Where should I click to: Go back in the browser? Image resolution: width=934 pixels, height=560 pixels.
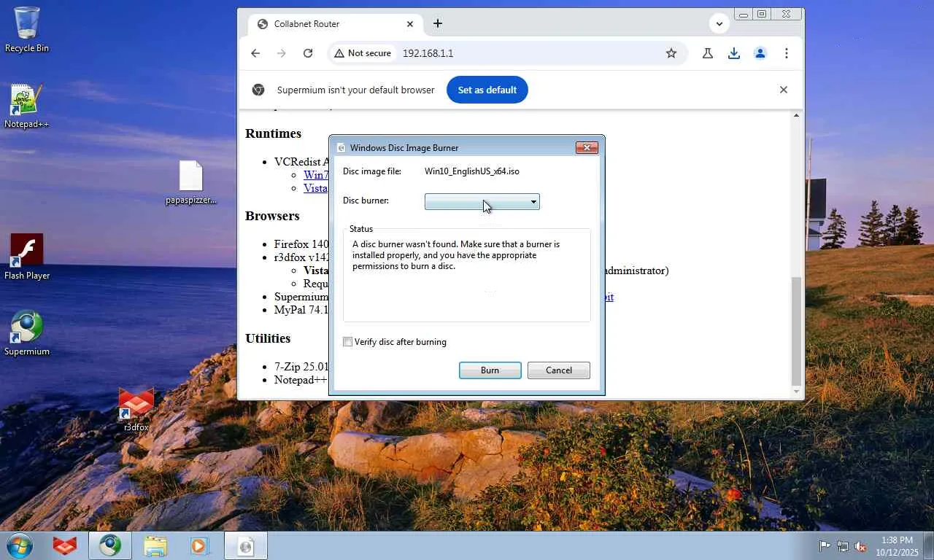click(x=255, y=53)
